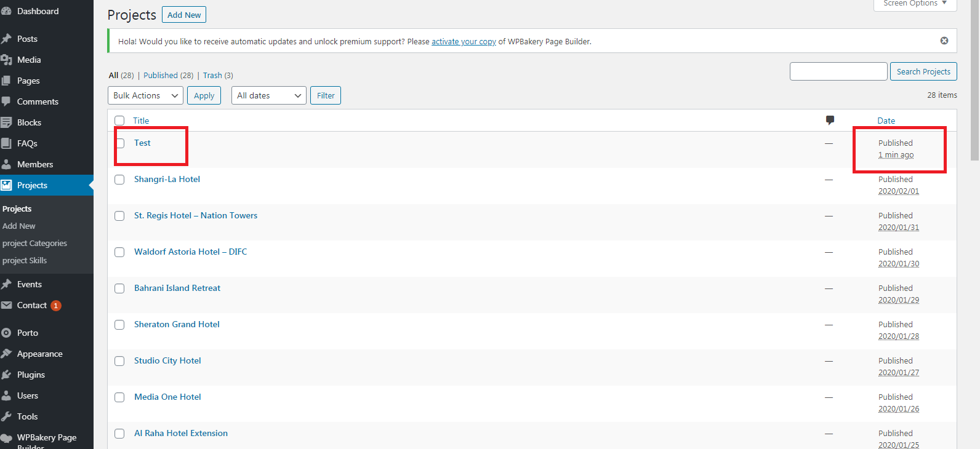Sort the list by Title column

point(141,121)
